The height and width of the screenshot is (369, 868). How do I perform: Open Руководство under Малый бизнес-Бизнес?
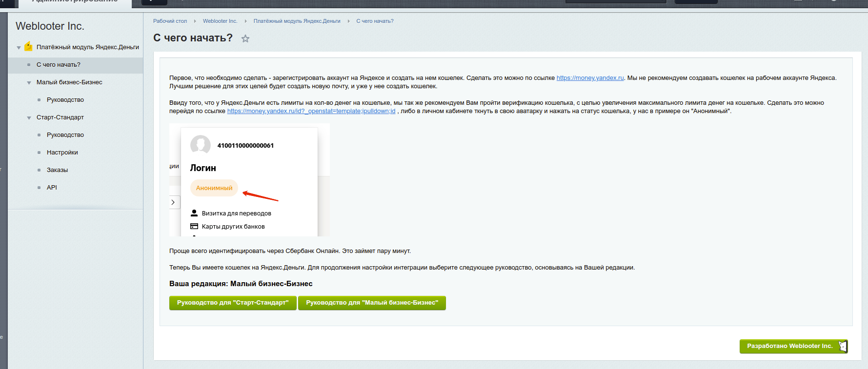point(65,100)
